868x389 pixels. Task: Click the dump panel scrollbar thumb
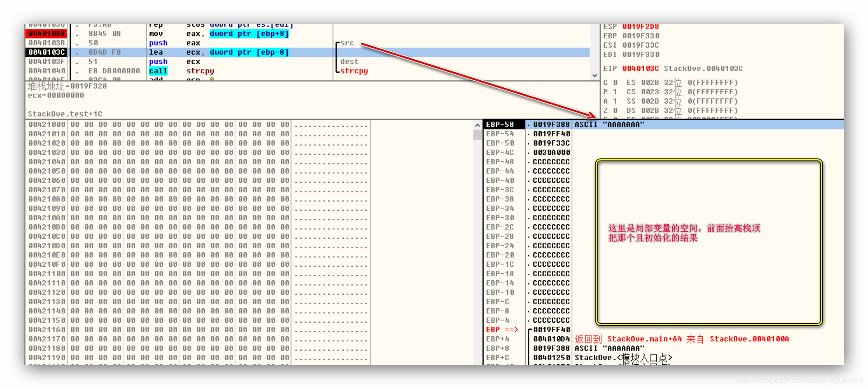(477, 135)
